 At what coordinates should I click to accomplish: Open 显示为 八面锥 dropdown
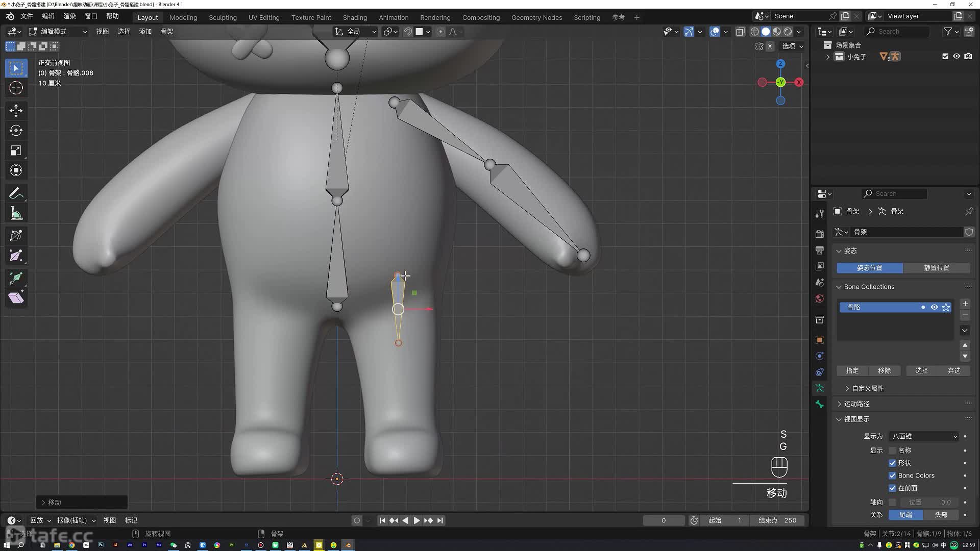[924, 436]
